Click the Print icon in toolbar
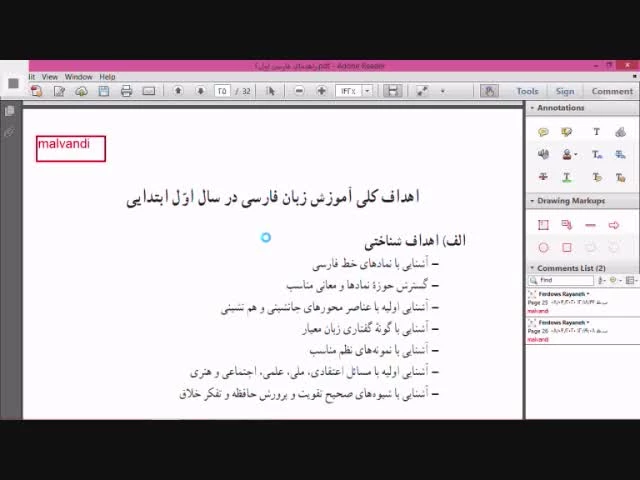Image resolution: width=640 pixels, height=480 pixels. pyautogui.click(x=126, y=91)
